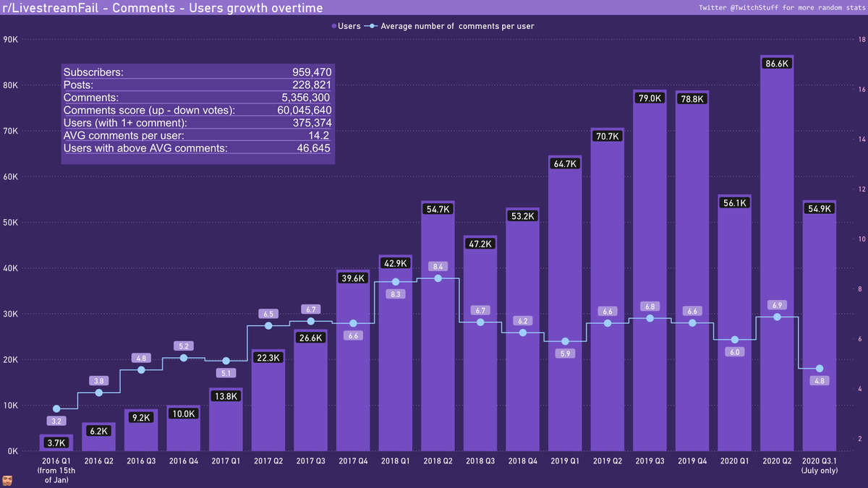This screenshot has height=488, width=868.
Task: Select the purple Users dot in the legend
Action: click(334, 25)
